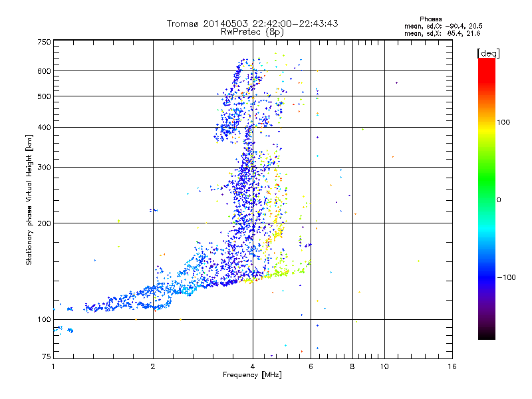Click the colorbar tick label '-100'
Screen dimensions: 532x399
point(507,277)
